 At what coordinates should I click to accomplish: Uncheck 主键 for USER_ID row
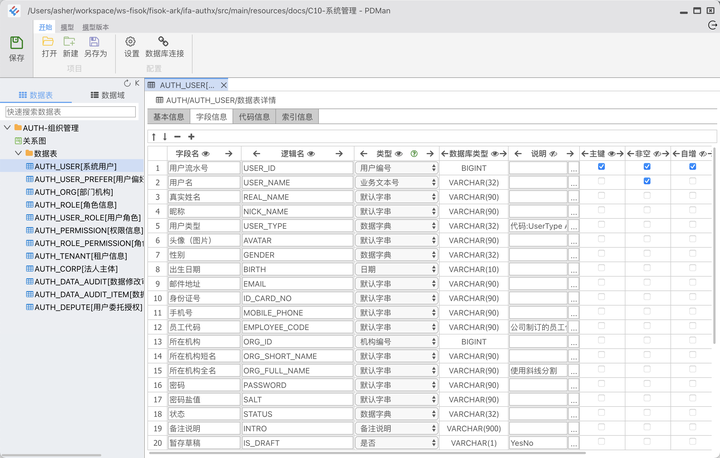point(601,166)
